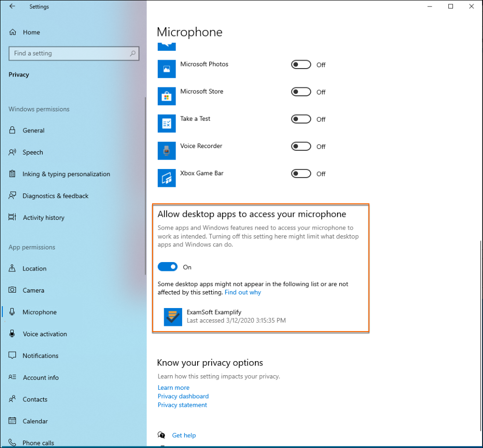Enable microphone for Microsoft Photos
Image resolution: width=483 pixels, height=448 pixels.
[x=301, y=65]
